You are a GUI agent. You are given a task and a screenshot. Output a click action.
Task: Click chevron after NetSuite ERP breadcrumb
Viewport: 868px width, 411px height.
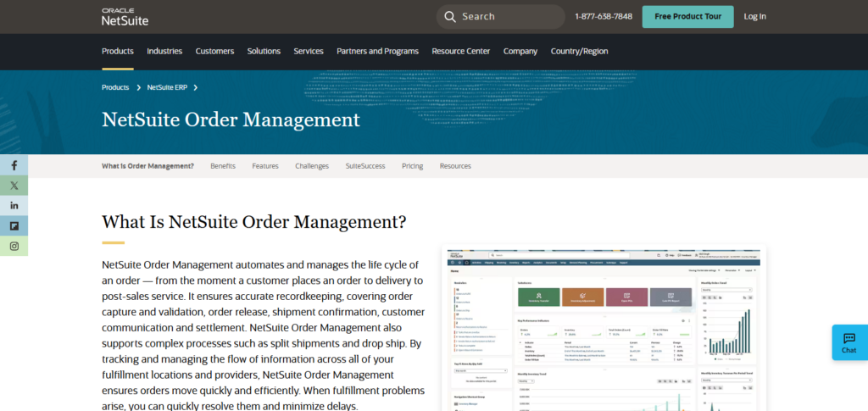coord(196,87)
